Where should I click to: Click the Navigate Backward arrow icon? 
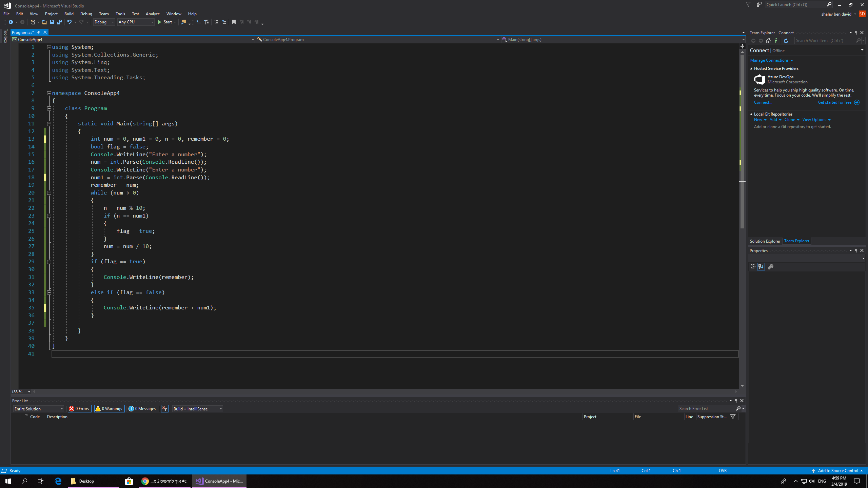11,22
